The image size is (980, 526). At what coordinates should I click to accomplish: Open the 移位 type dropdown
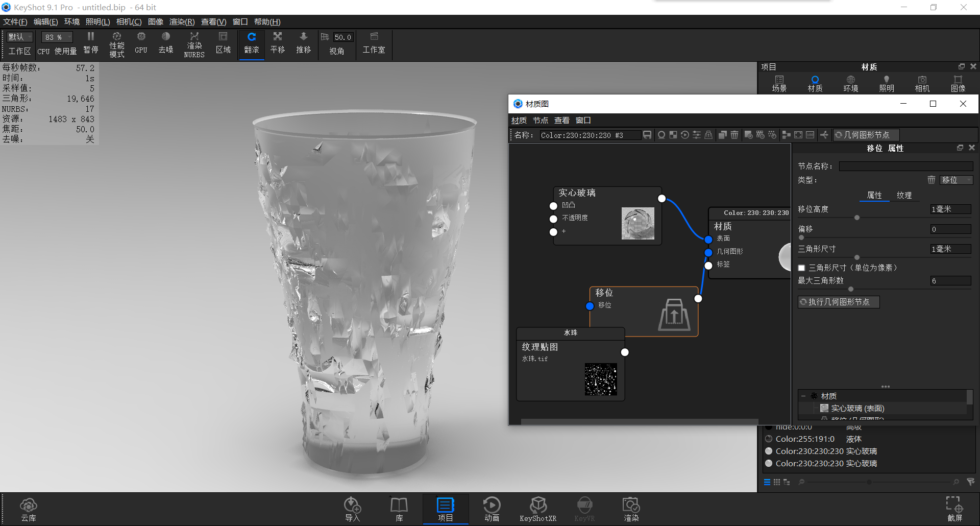point(957,180)
